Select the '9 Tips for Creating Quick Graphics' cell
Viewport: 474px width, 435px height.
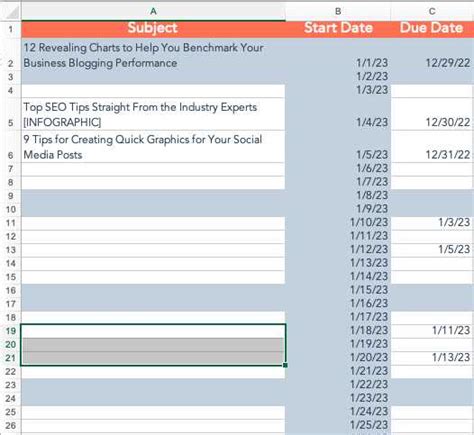(153, 147)
